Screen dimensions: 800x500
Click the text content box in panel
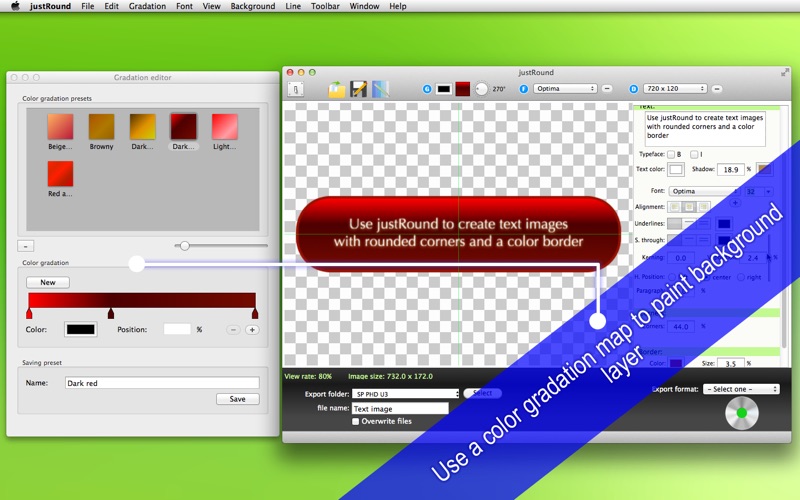[x=705, y=129]
